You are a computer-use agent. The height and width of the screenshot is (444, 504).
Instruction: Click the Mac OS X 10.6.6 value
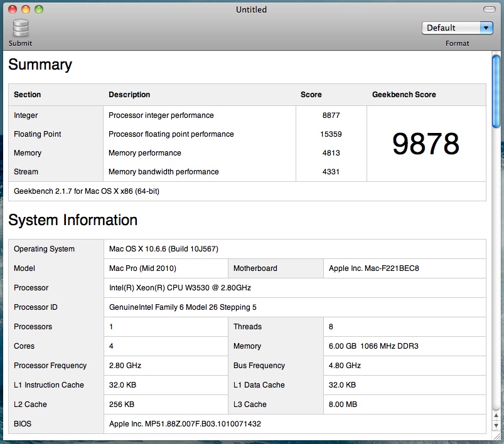pyautogui.click(x=164, y=249)
